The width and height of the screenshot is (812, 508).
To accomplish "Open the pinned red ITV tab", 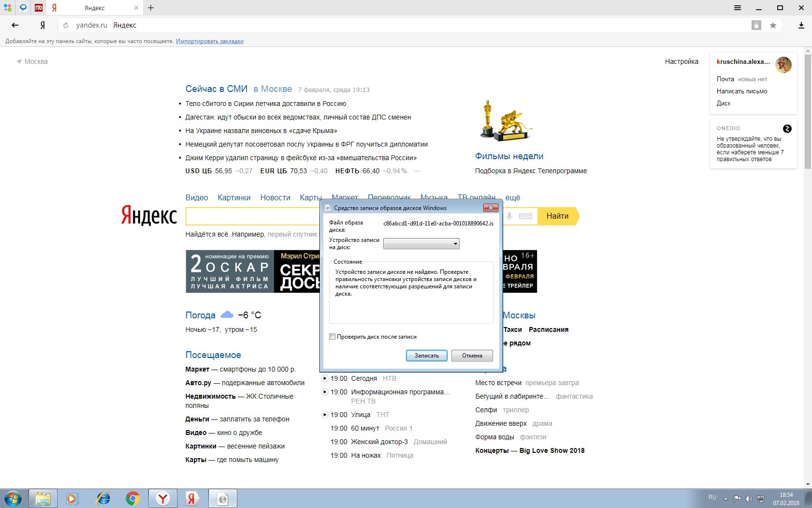I will pos(39,8).
